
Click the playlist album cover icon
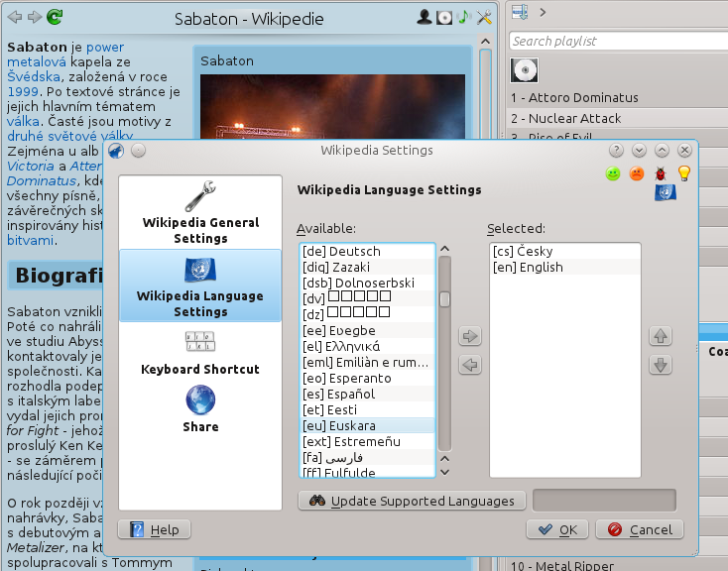pyautogui.click(x=524, y=70)
